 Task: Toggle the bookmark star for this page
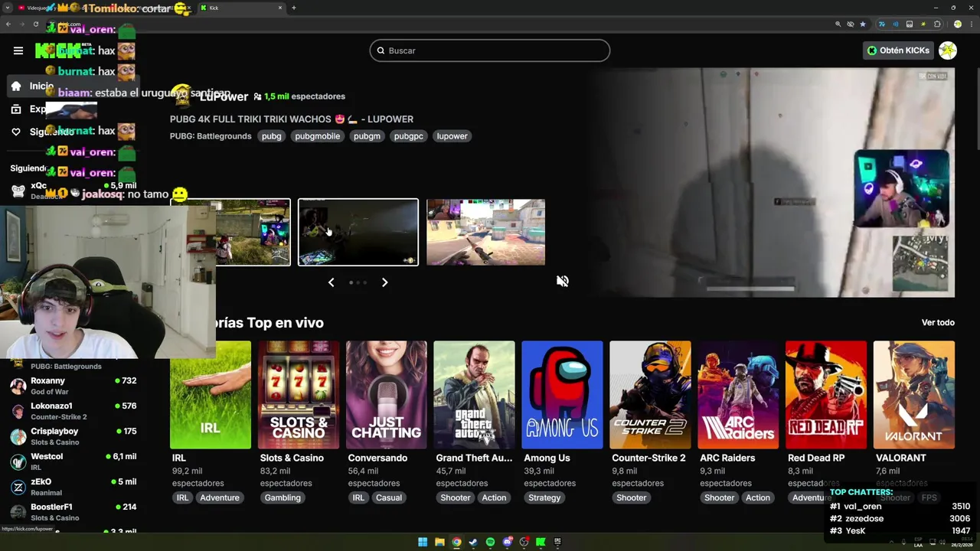coord(863,24)
